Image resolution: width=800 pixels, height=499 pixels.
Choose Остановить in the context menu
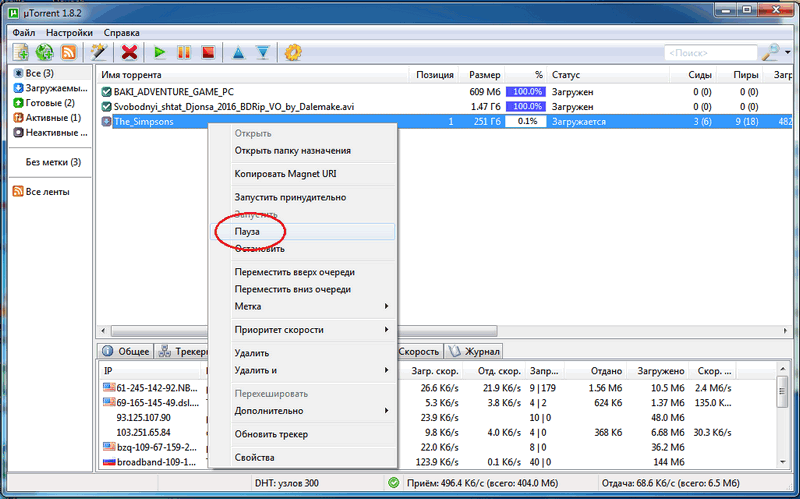[x=303, y=248]
